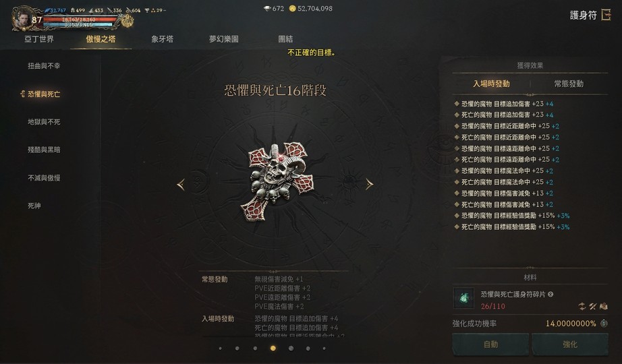Click the shop bag icon under the material
This screenshot has height=364, width=622.
[x=603, y=306]
